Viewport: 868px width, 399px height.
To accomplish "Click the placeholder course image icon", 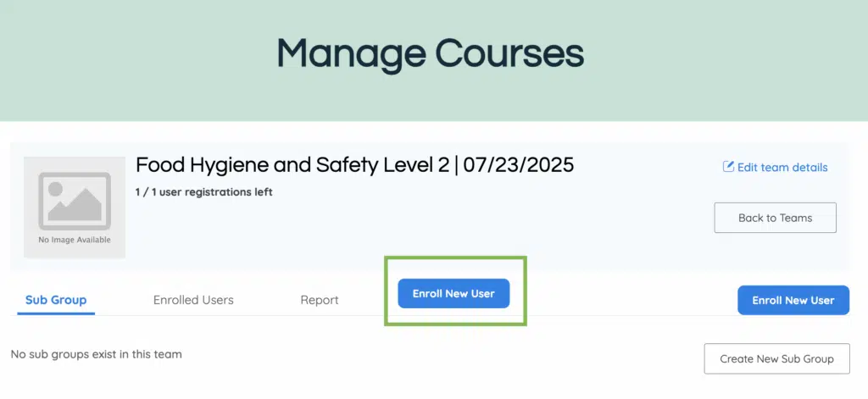I will pyautogui.click(x=75, y=202).
